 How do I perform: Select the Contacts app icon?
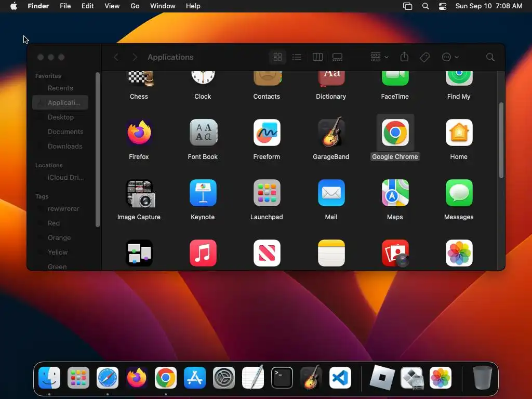[x=267, y=78]
